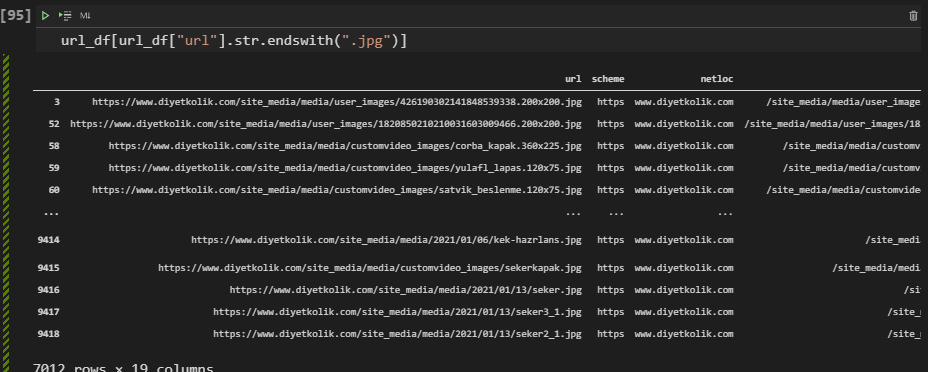Viewport: 928px width, 372px height.
Task: Select row index 9415
Action: (48, 268)
